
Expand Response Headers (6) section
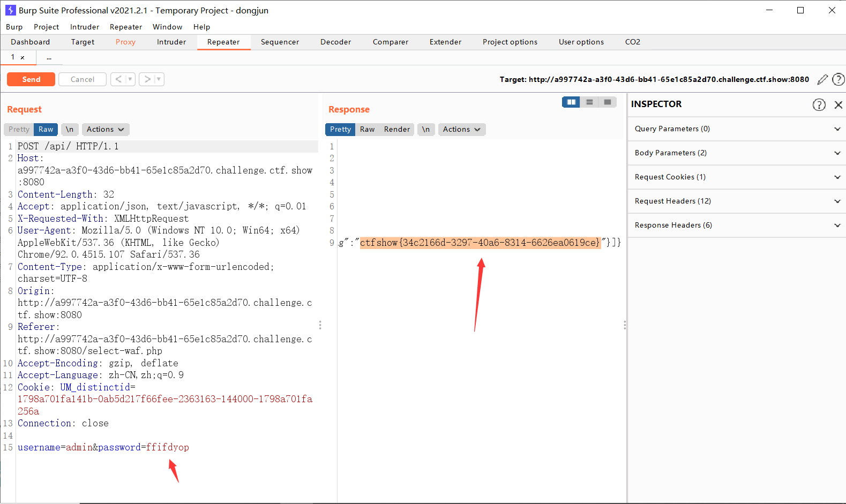[737, 225]
